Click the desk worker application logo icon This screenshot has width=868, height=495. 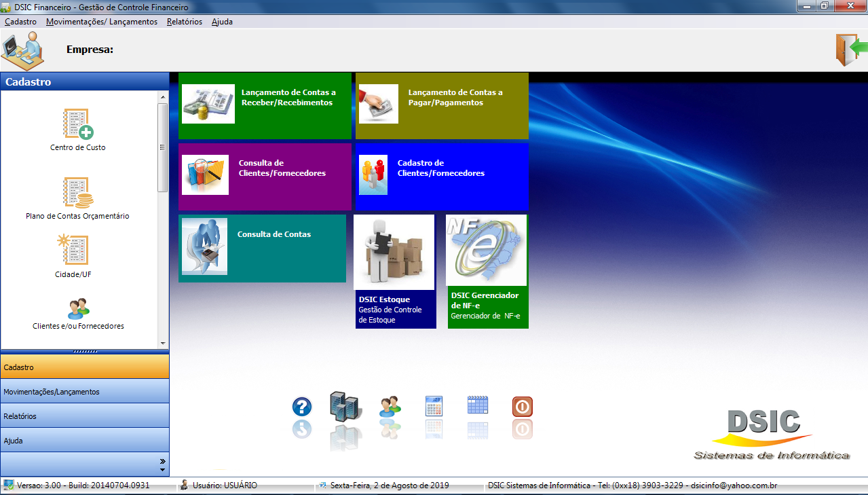22,50
